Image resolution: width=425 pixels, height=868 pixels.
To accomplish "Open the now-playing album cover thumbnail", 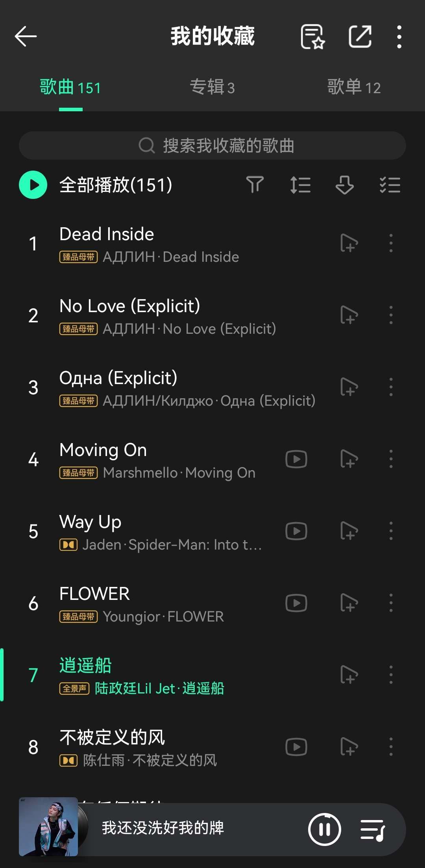I will pyautogui.click(x=48, y=826).
